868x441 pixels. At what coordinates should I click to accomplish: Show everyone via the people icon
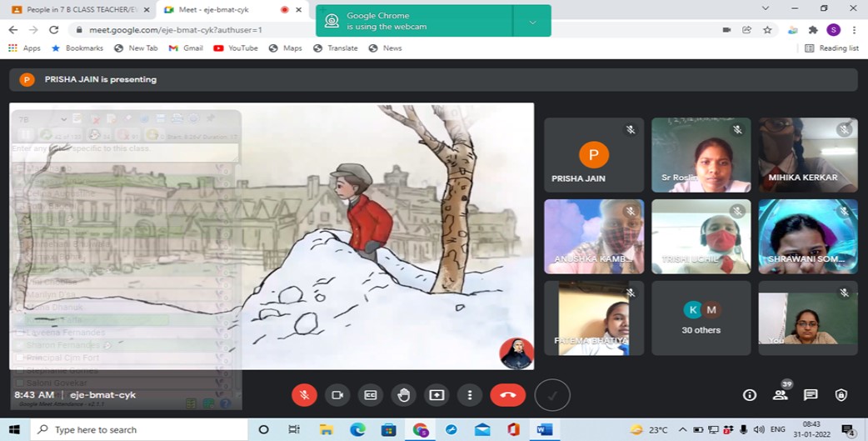point(780,395)
